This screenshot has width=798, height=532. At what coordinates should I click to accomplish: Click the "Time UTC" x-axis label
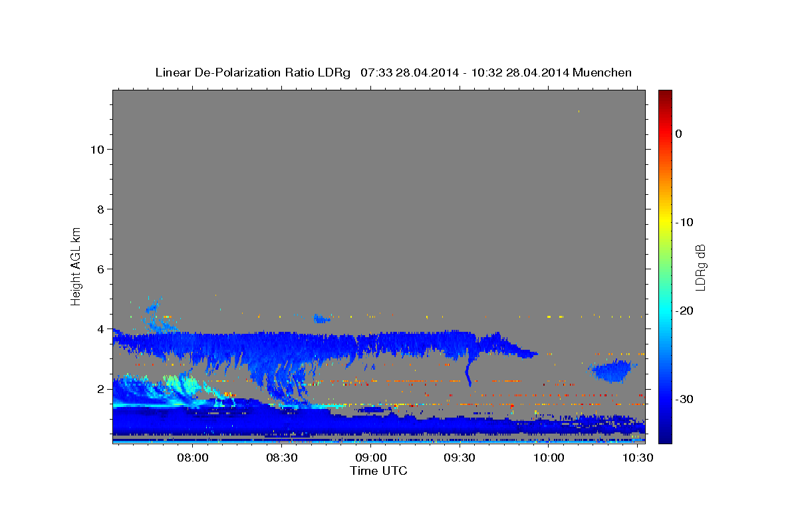pyautogui.click(x=378, y=471)
